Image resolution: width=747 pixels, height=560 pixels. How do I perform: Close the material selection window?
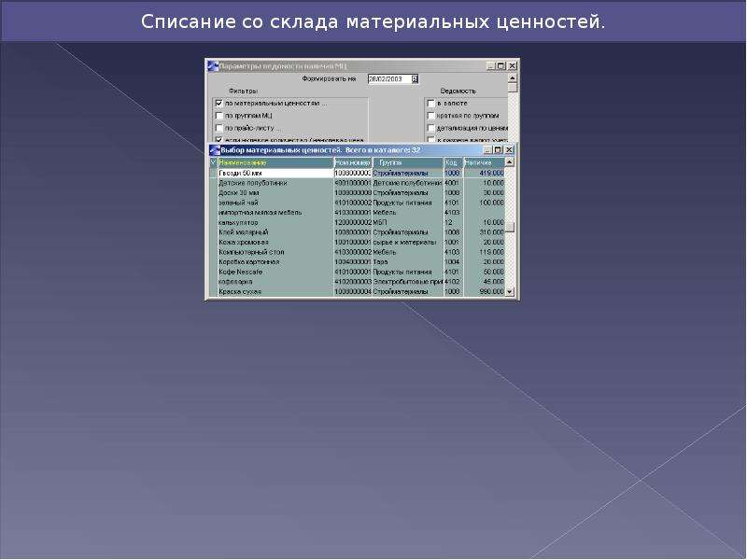coord(509,150)
